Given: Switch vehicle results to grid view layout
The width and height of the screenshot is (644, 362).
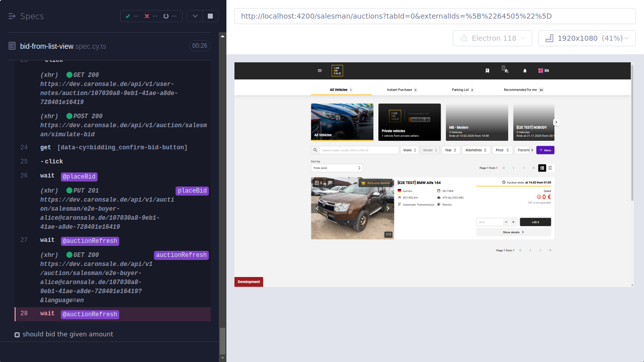Looking at the screenshot, I should point(550,168).
